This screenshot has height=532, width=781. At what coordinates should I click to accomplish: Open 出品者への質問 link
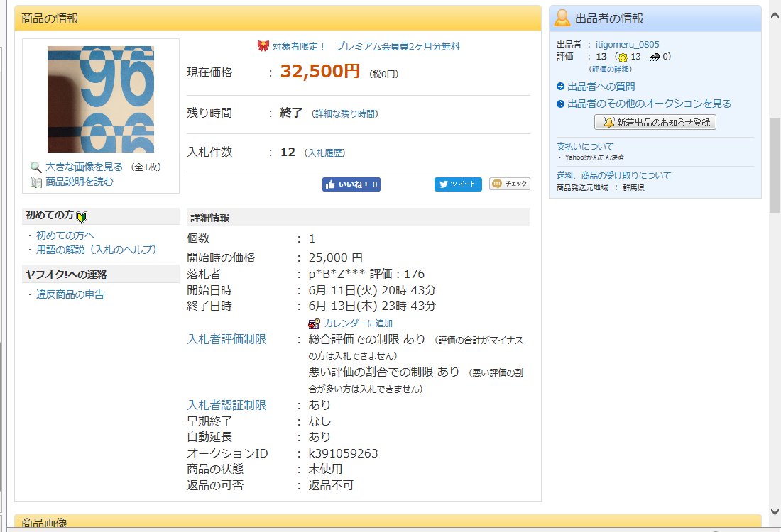(x=601, y=87)
